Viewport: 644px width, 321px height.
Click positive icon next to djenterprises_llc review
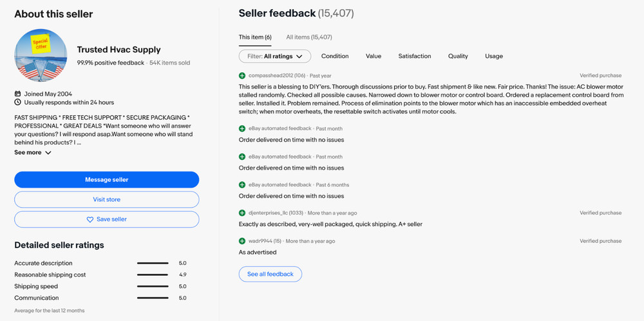[x=242, y=213]
